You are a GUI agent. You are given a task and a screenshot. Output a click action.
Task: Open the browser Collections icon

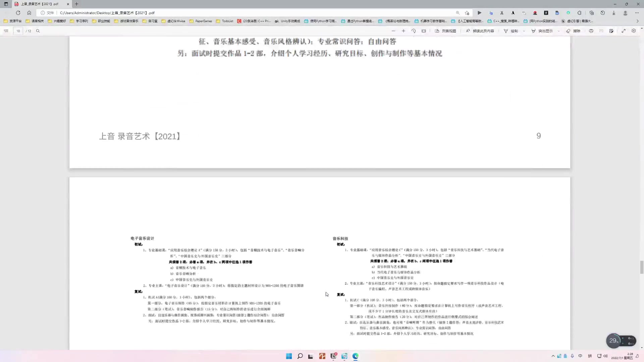click(592, 13)
